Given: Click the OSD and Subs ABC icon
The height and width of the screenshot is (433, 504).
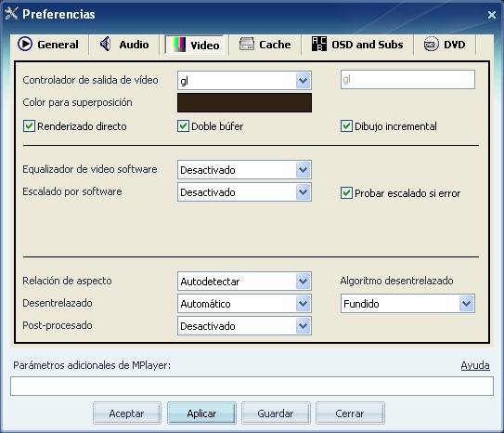Looking at the screenshot, I should (319, 44).
